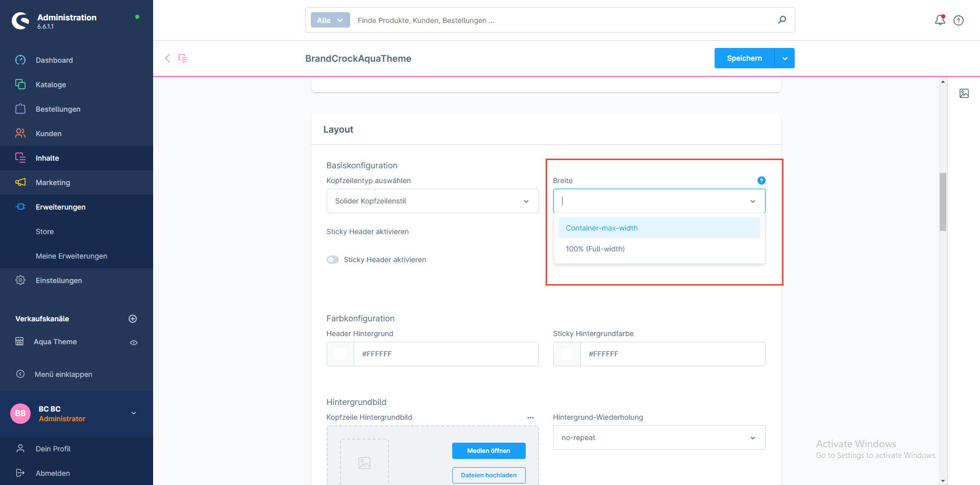Click the search magnifier icon
This screenshot has height=485, width=980.
[x=781, y=20]
